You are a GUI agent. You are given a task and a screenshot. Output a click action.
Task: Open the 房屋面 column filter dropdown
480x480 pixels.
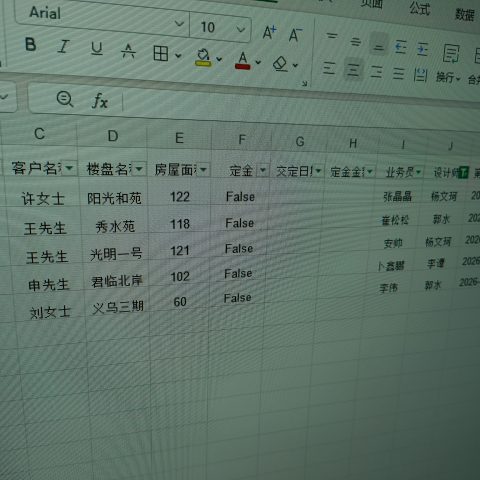[203, 169]
